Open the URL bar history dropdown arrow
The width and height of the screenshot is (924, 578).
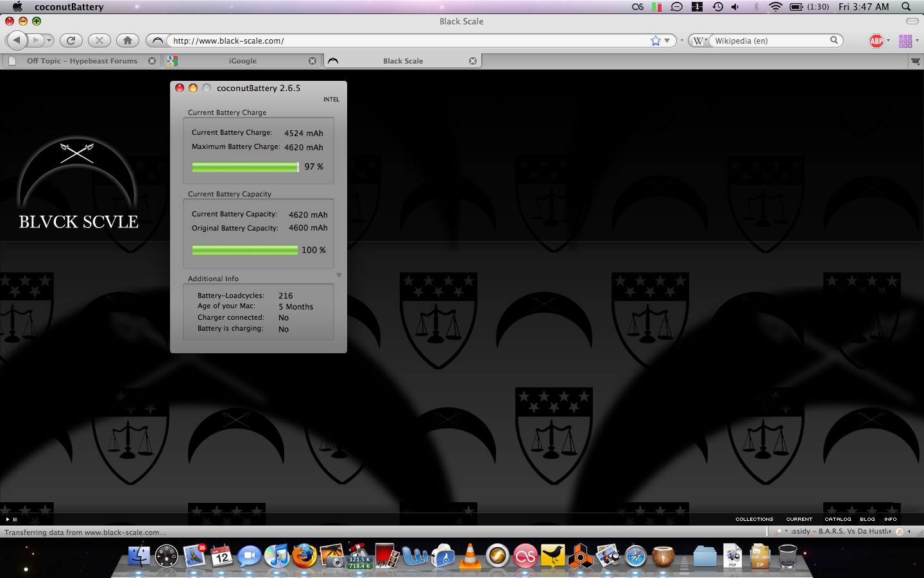(x=667, y=40)
